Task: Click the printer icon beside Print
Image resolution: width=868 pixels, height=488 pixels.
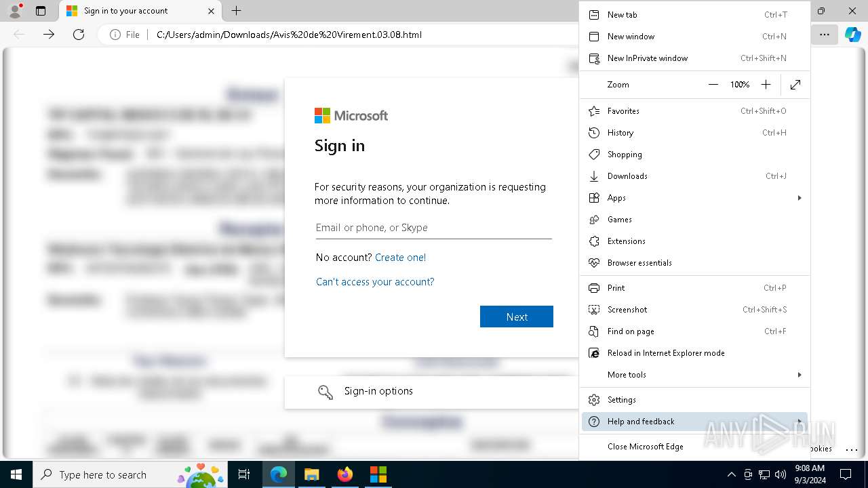Action: [594, 288]
